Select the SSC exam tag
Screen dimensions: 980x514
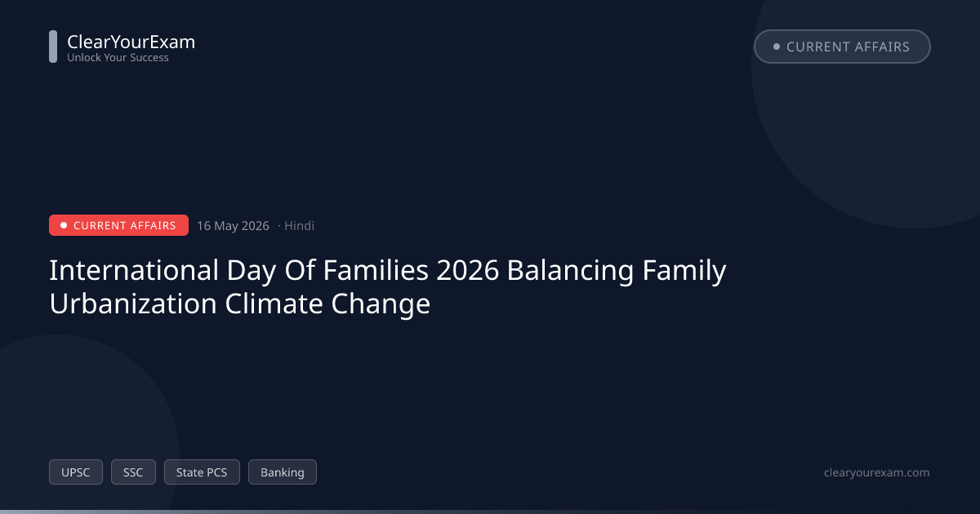[133, 472]
